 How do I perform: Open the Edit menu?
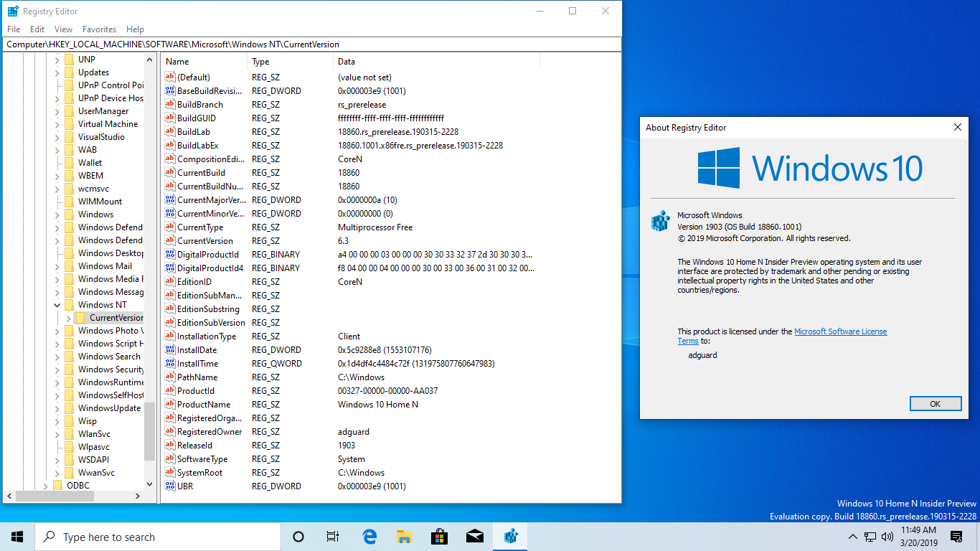point(37,29)
